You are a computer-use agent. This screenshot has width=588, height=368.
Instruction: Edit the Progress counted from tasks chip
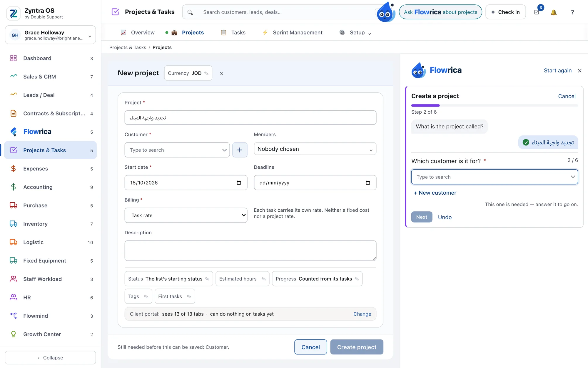click(x=317, y=279)
